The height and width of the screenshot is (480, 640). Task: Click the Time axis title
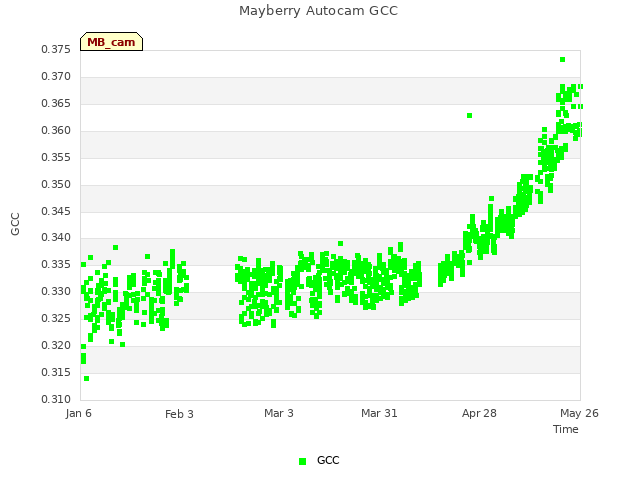(566, 429)
